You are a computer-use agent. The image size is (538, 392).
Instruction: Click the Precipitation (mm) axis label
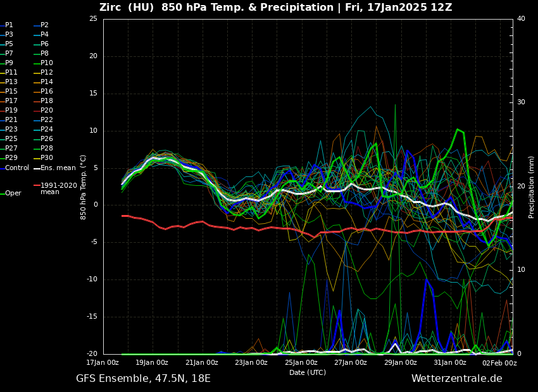(532, 187)
